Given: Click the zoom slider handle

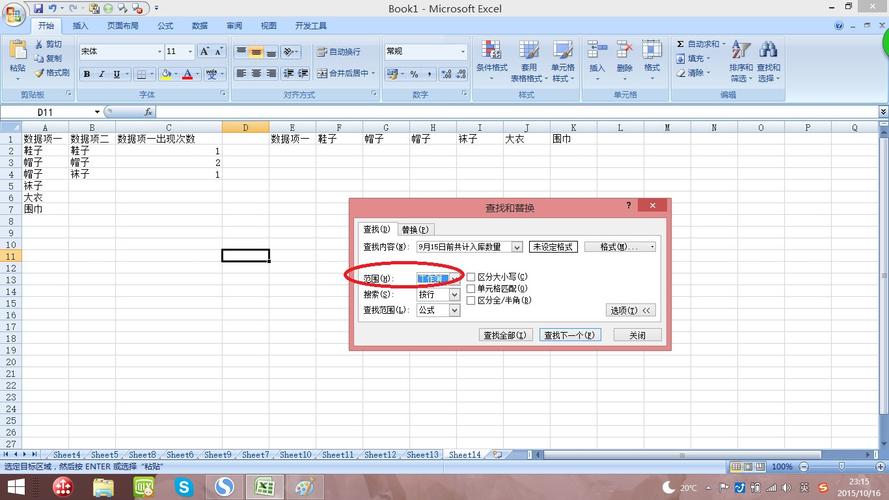Looking at the screenshot, I should click(842, 467).
